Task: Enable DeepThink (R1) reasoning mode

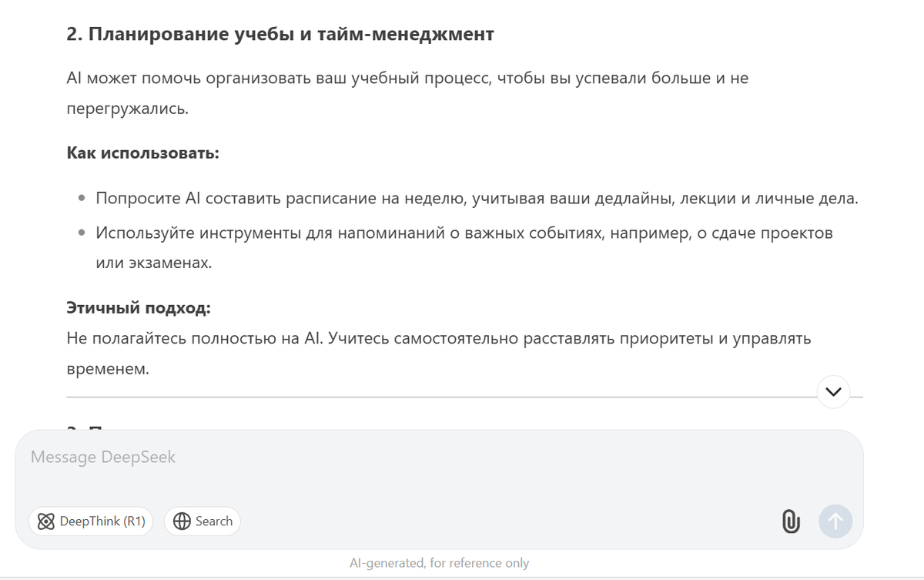Action: (92, 521)
